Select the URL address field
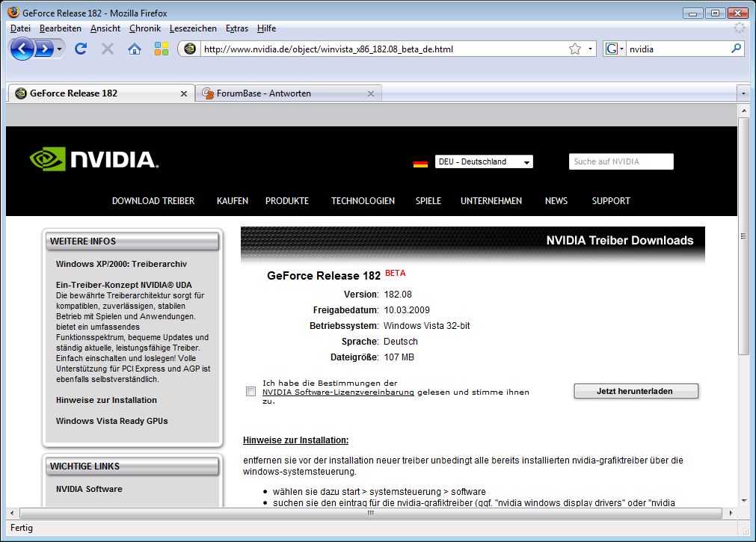 coord(384,49)
